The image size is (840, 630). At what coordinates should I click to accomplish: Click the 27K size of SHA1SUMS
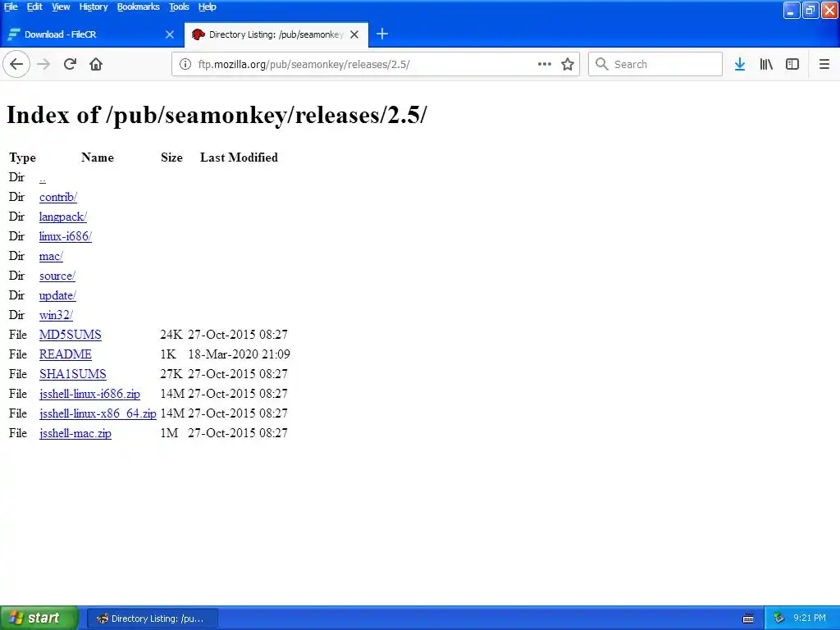click(x=171, y=374)
